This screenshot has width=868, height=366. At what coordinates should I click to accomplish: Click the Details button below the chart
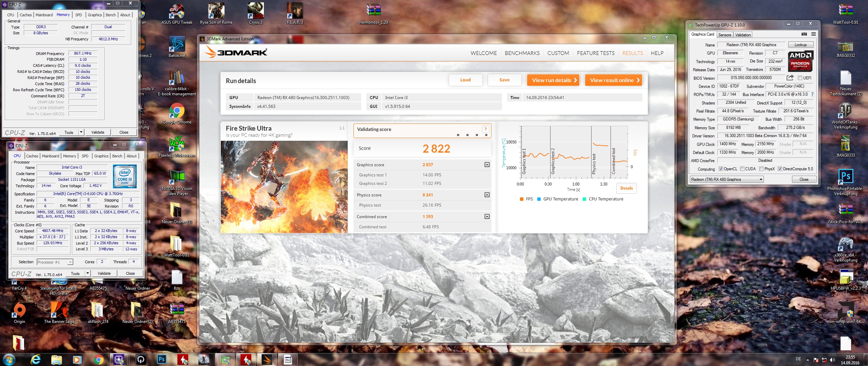pyautogui.click(x=626, y=188)
